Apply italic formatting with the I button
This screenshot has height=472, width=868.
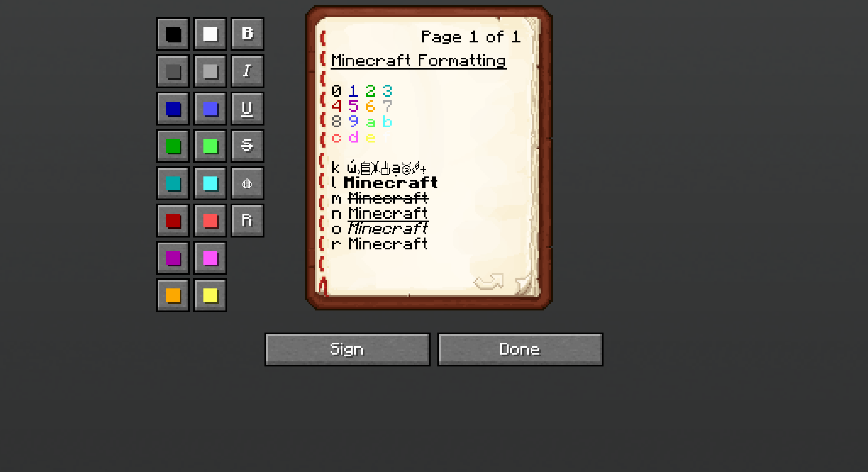tap(247, 71)
